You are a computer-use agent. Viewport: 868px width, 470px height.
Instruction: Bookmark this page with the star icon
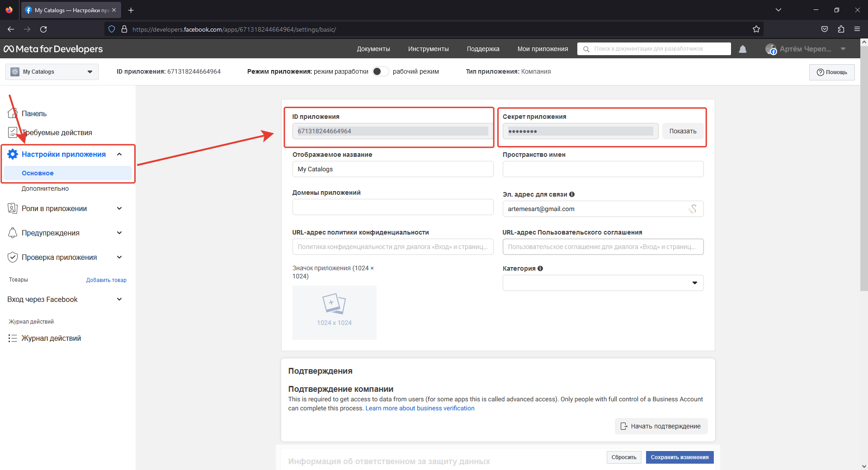[x=756, y=29]
